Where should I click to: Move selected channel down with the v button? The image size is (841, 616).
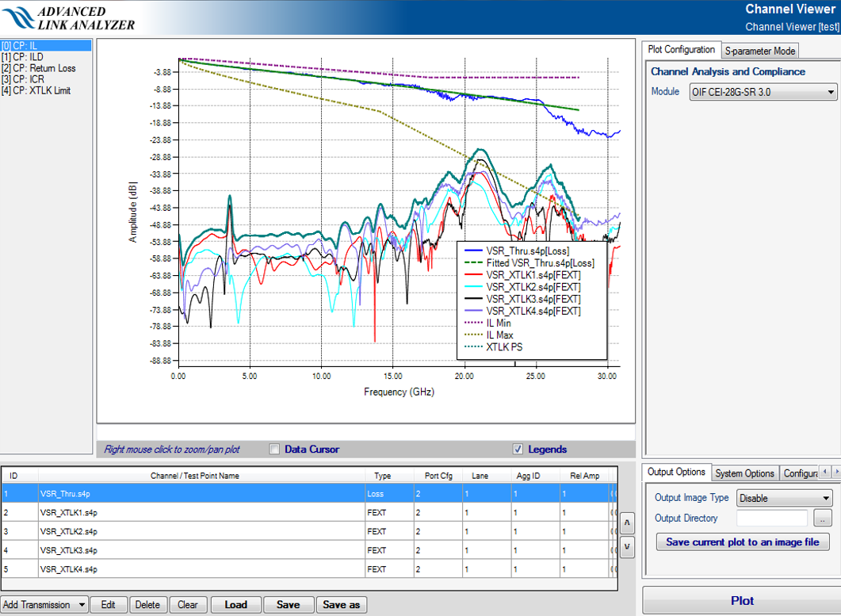tap(626, 546)
